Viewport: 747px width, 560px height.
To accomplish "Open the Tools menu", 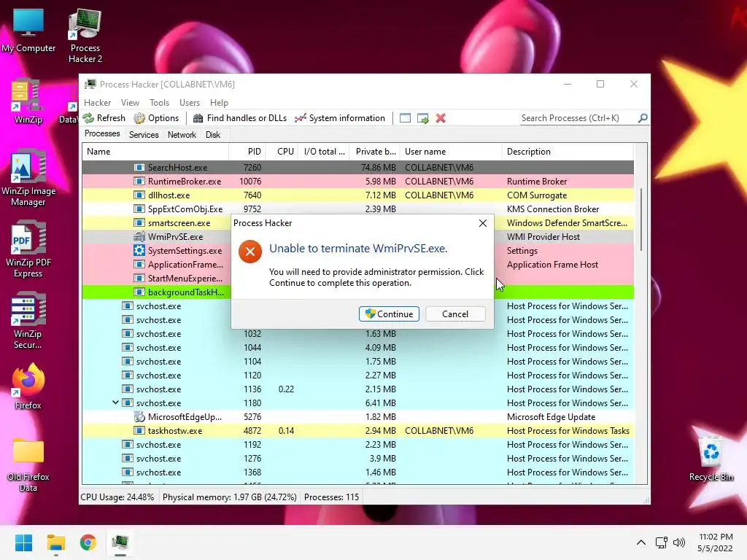I will [x=159, y=102].
